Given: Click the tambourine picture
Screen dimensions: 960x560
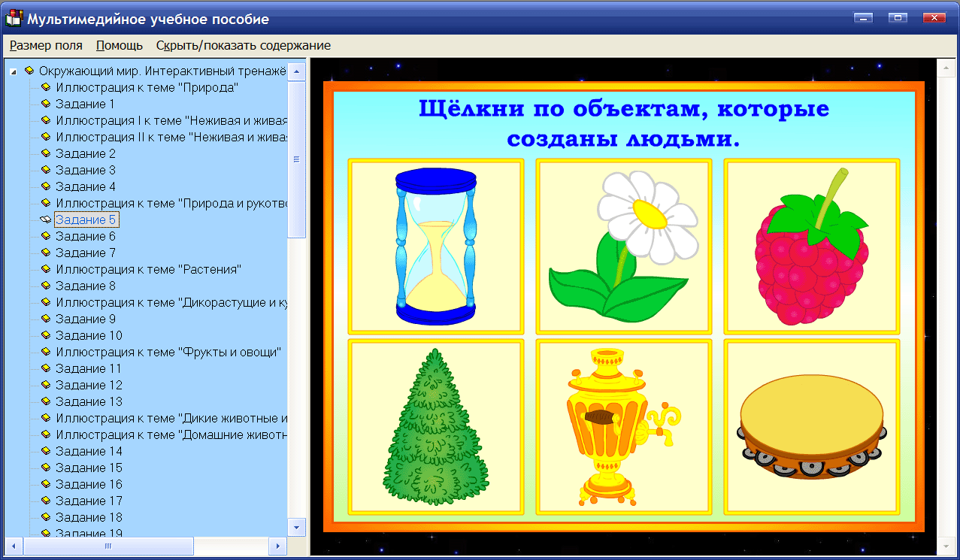Looking at the screenshot, I should [811, 426].
